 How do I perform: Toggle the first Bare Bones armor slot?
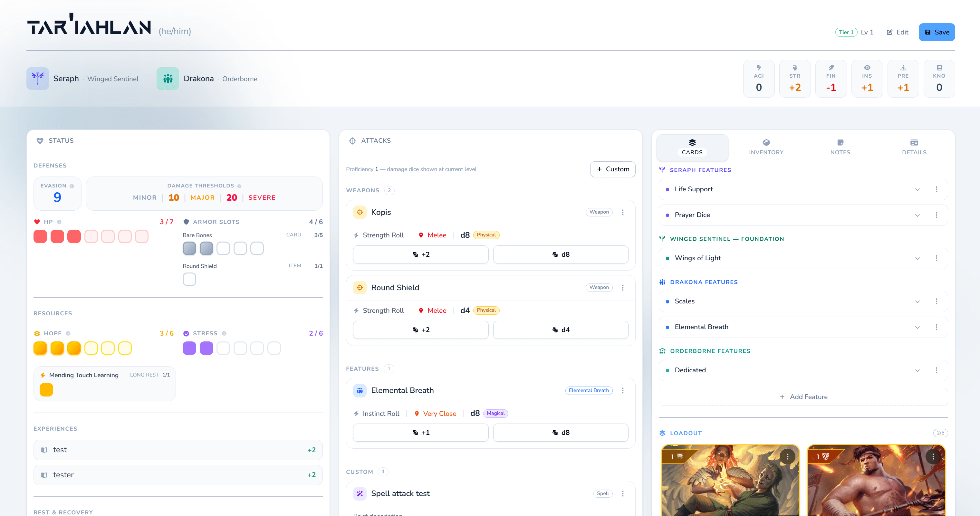coord(189,248)
